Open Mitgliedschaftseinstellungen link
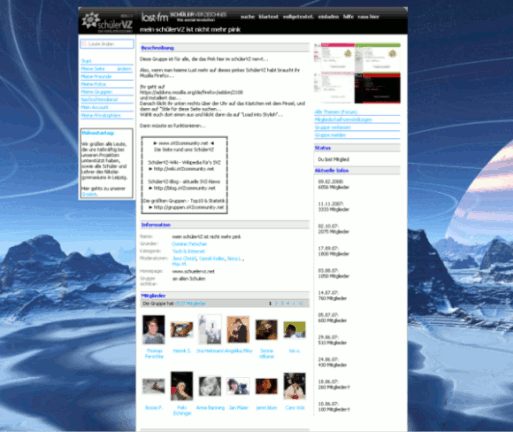The image size is (513, 432). click(343, 119)
